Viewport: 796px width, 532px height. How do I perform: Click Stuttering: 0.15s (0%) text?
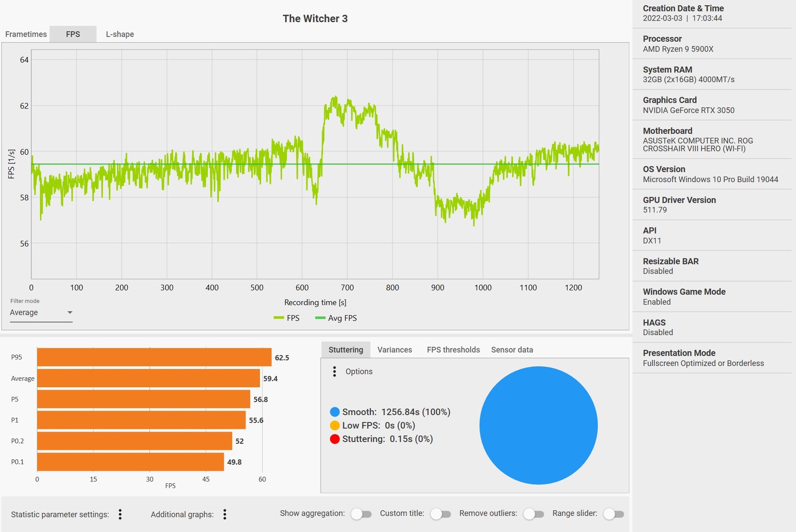tap(388, 439)
